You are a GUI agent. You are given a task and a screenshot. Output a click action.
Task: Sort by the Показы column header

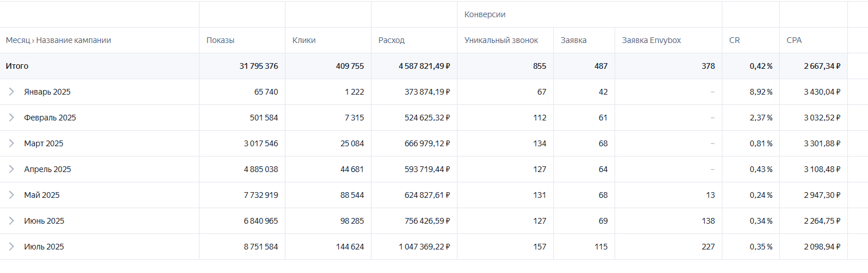220,40
